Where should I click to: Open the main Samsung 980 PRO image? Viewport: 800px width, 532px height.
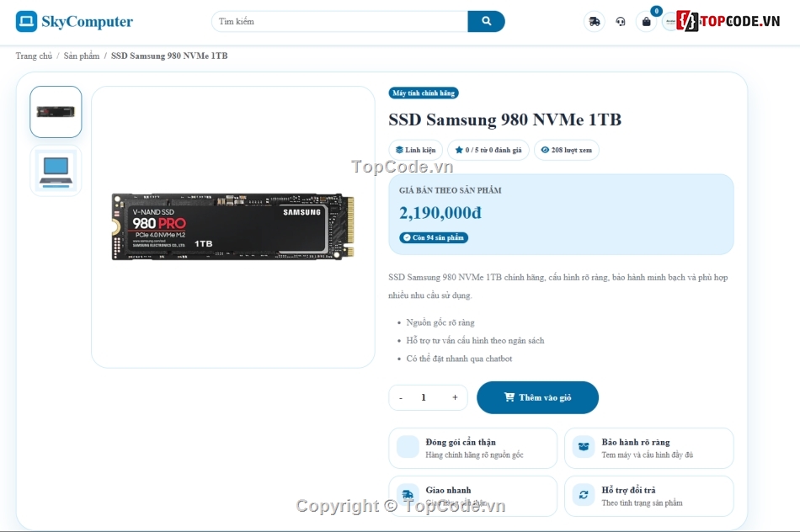coord(232,226)
